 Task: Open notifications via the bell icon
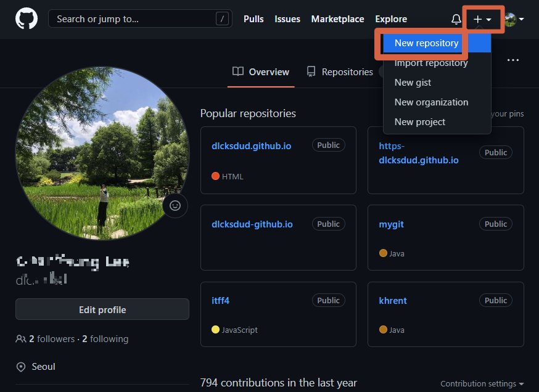pyautogui.click(x=456, y=19)
